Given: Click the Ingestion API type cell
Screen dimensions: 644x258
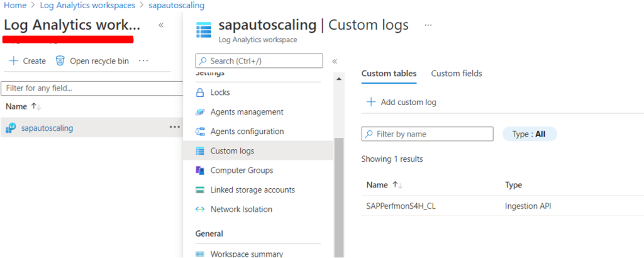Looking at the screenshot, I should point(528,206).
